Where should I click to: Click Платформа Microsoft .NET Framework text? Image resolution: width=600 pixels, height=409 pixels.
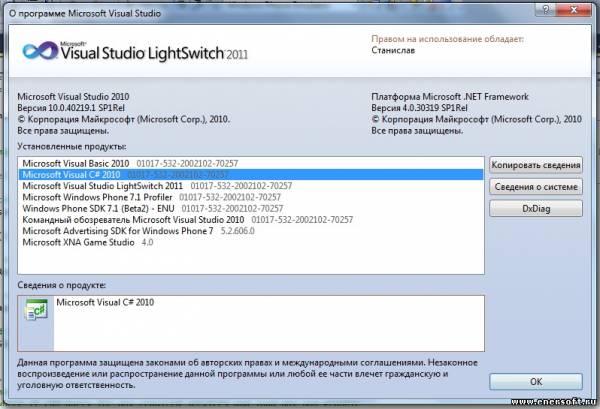(x=450, y=96)
